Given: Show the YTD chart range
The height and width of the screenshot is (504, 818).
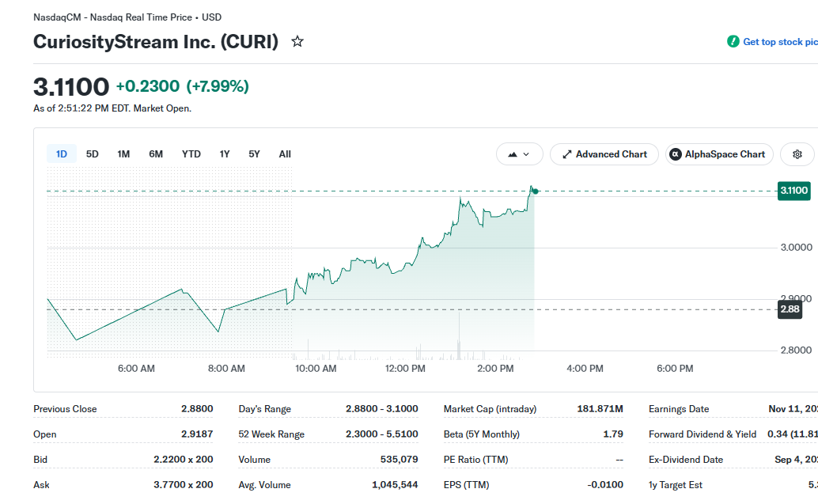Looking at the screenshot, I should tap(191, 154).
